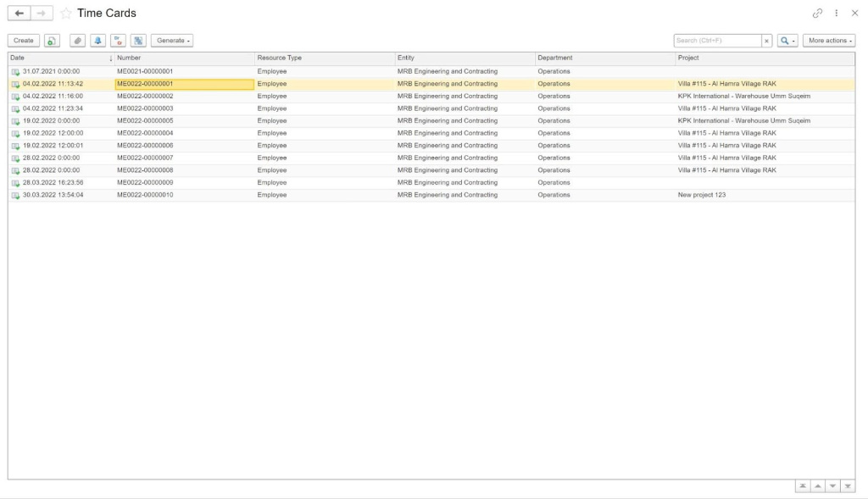The width and height of the screenshot is (868, 499).
Task: Select highlighted cell ME0022-00000001
Action: pos(184,84)
